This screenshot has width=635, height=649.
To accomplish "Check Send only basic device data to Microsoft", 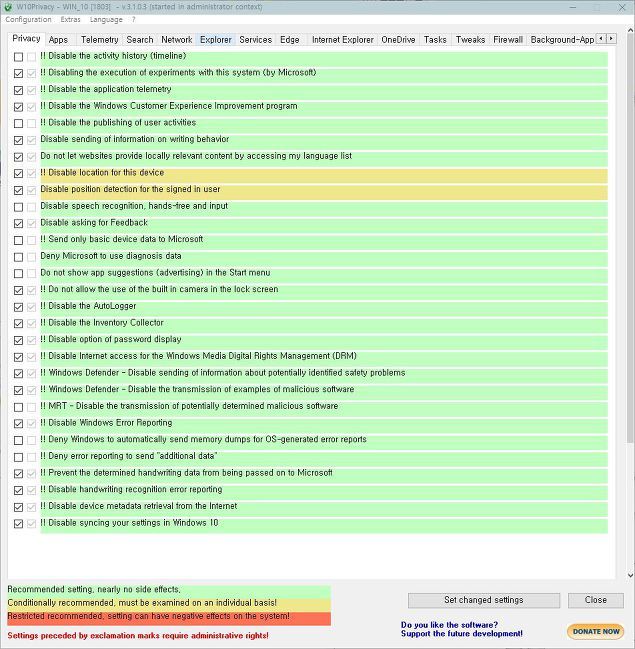I will (x=18, y=240).
